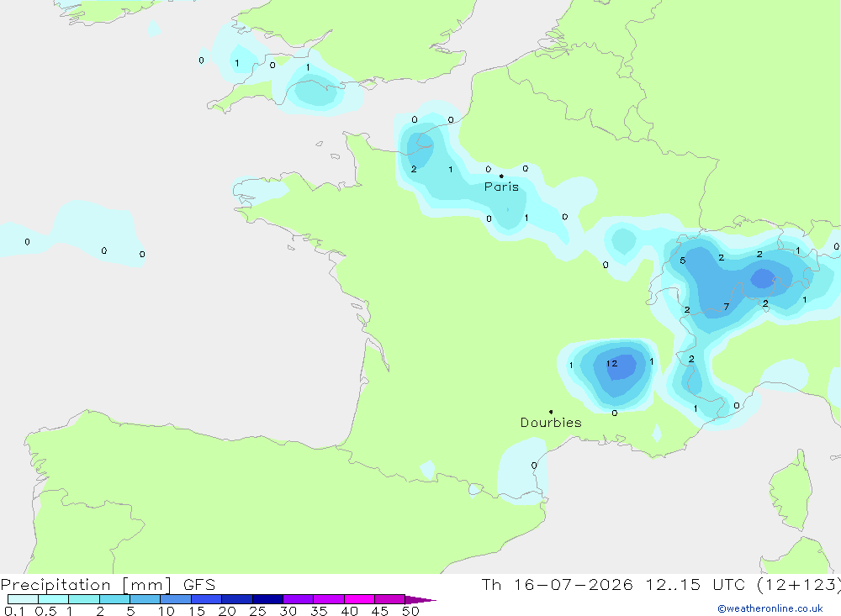The image size is (841, 616).
Task: Pick the 15–20 mm legend swatch
Action: (207, 599)
